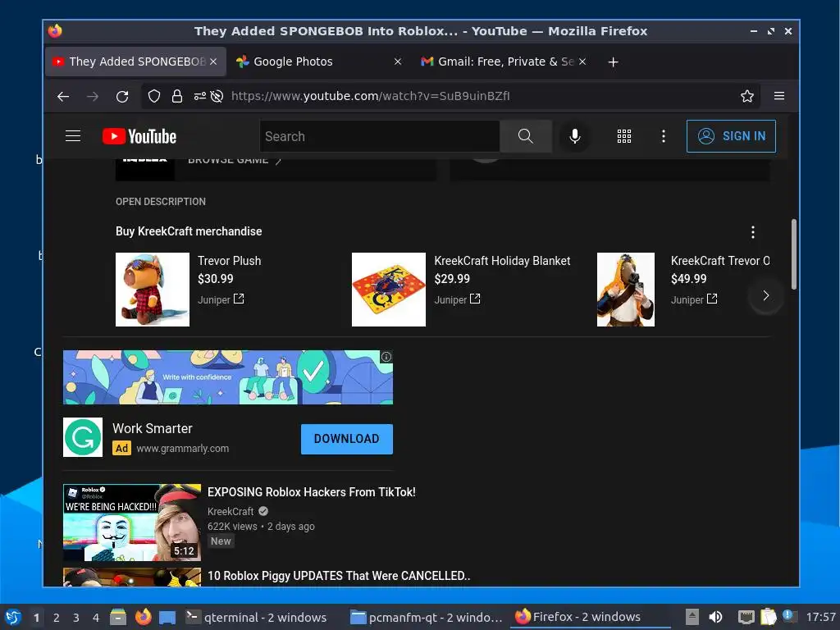
Task: Switch to workspace 2 in taskbar
Action: tap(57, 618)
